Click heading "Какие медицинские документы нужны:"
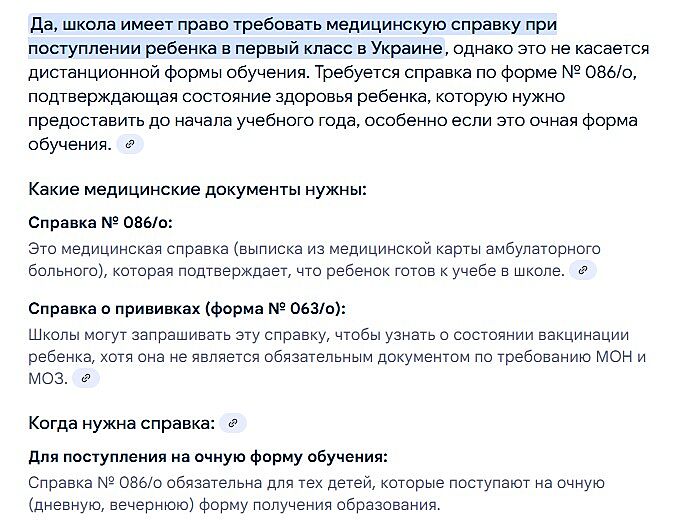The width and height of the screenshot is (673, 527). point(197,189)
